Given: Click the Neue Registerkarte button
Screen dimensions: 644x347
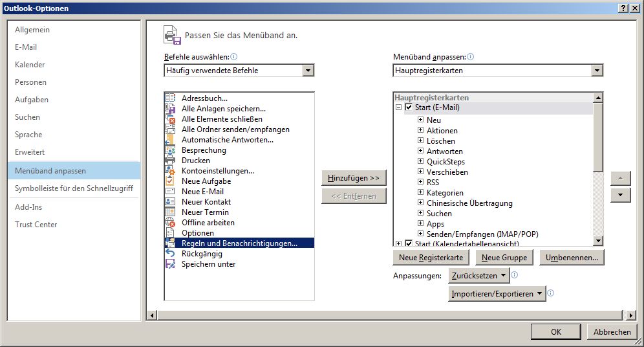Looking at the screenshot, I should (431, 258).
